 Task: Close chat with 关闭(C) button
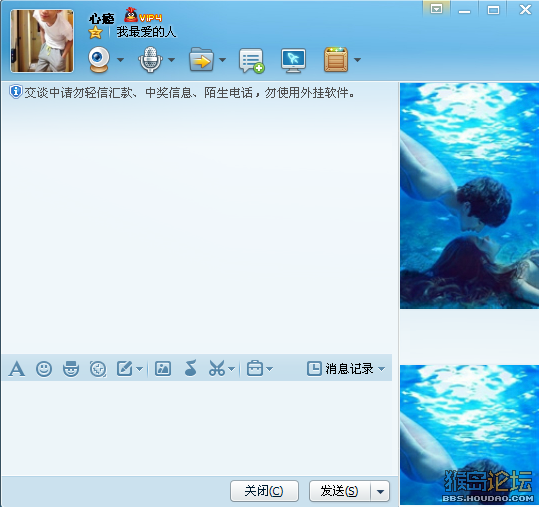[264, 491]
